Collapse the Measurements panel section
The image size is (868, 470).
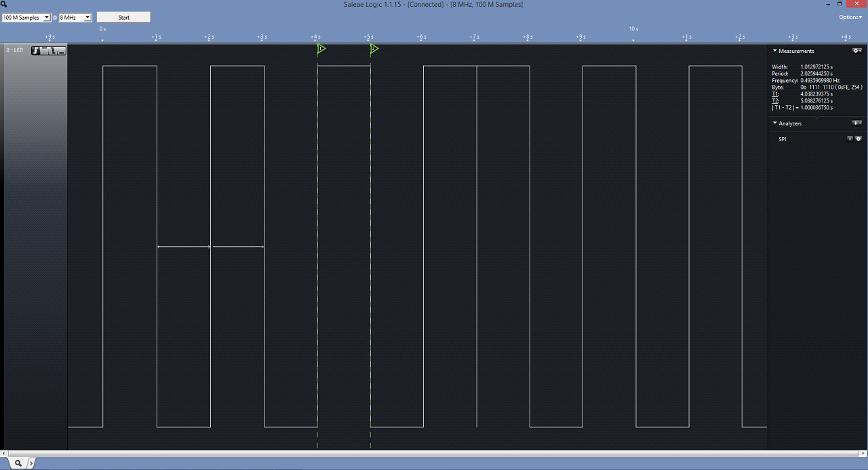point(775,51)
